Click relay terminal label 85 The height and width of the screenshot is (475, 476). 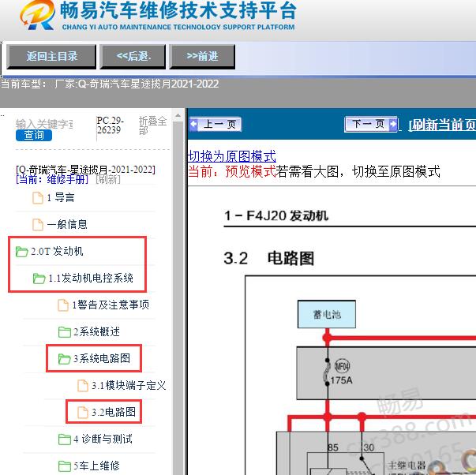[x=333, y=447]
